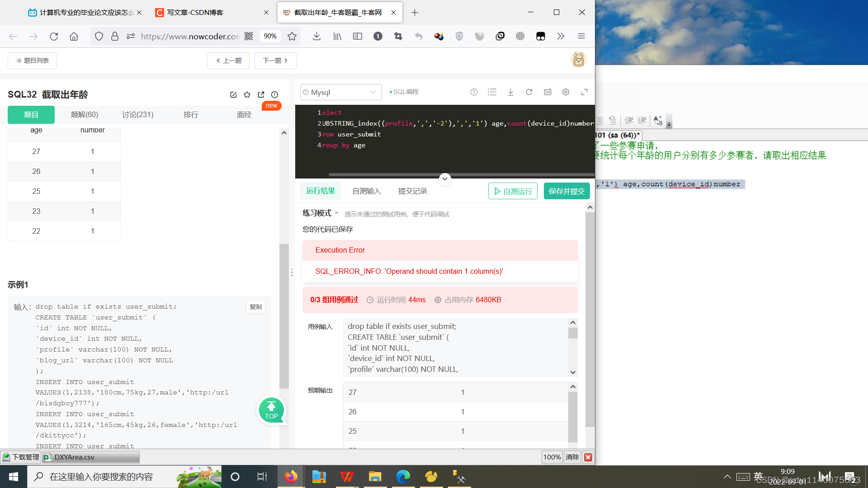Open Task View on taskbar
868x488 pixels.
click(x=262, y=477)
